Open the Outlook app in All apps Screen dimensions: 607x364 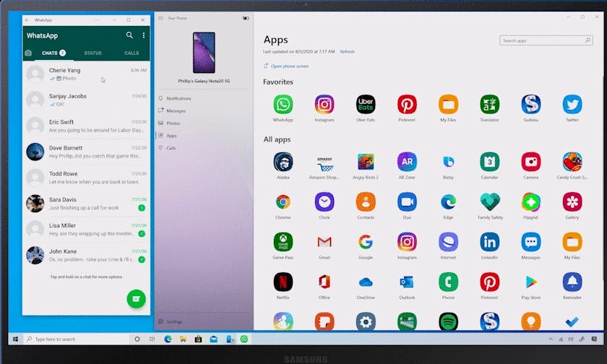[x=407, y=282]
